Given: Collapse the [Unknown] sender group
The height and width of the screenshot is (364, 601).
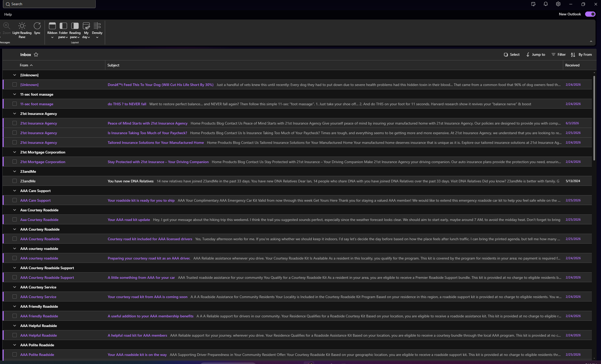Looking at the screenshot, I should point(15,75).
